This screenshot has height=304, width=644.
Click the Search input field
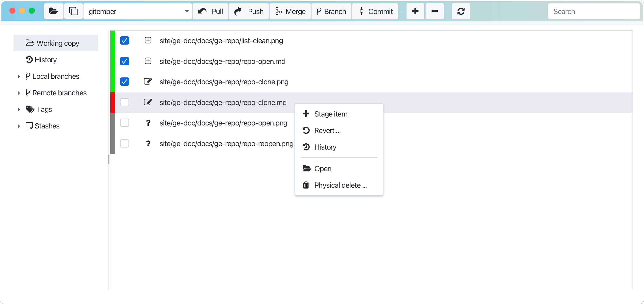point(594,11)
